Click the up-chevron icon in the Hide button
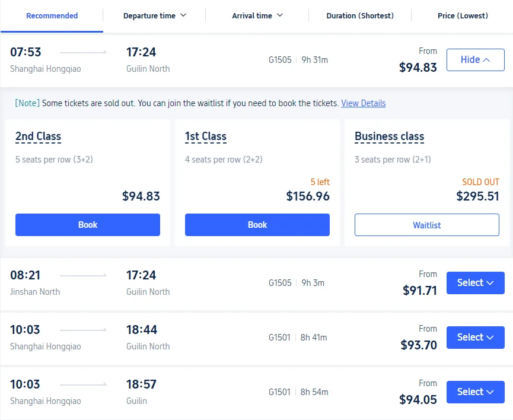Image resolution: width=513 pixels, height=420 pixels. (x=486, y=60)
